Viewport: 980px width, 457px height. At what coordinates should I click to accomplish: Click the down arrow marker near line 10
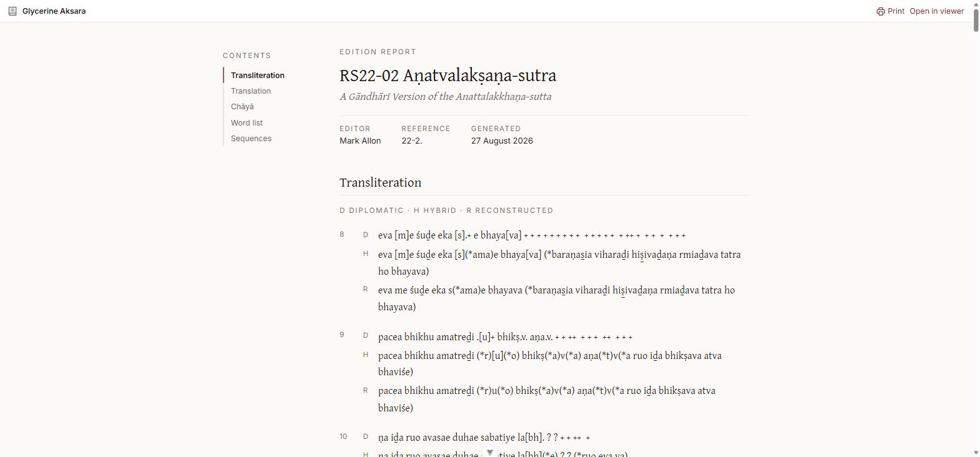(490, 453)
